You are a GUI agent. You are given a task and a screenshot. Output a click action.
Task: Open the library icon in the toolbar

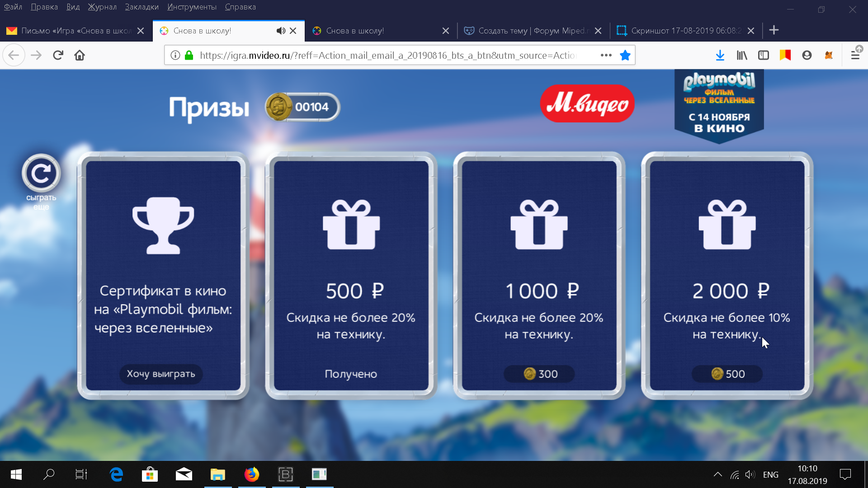click(742, 55)
